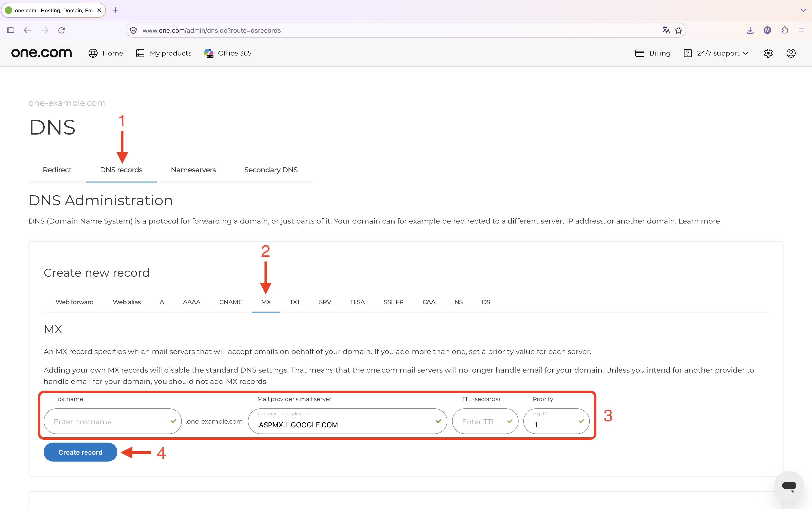
Task: Select the TXT record type
Action: tap(295, 302)
